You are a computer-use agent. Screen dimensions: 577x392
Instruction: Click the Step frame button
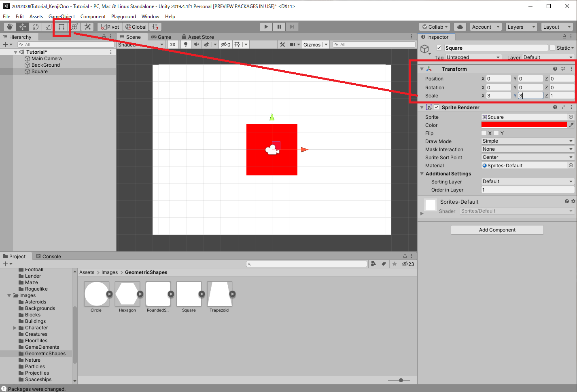[x=292, y=27]
